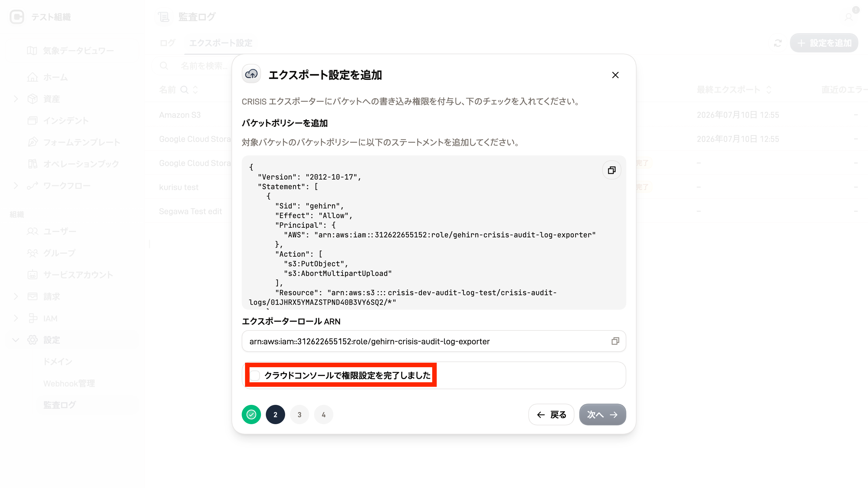Image resolution: width=868 pixels, height=488 pixels.
Task: Open ホーム in the sidebar
Action: coord(72,77)
